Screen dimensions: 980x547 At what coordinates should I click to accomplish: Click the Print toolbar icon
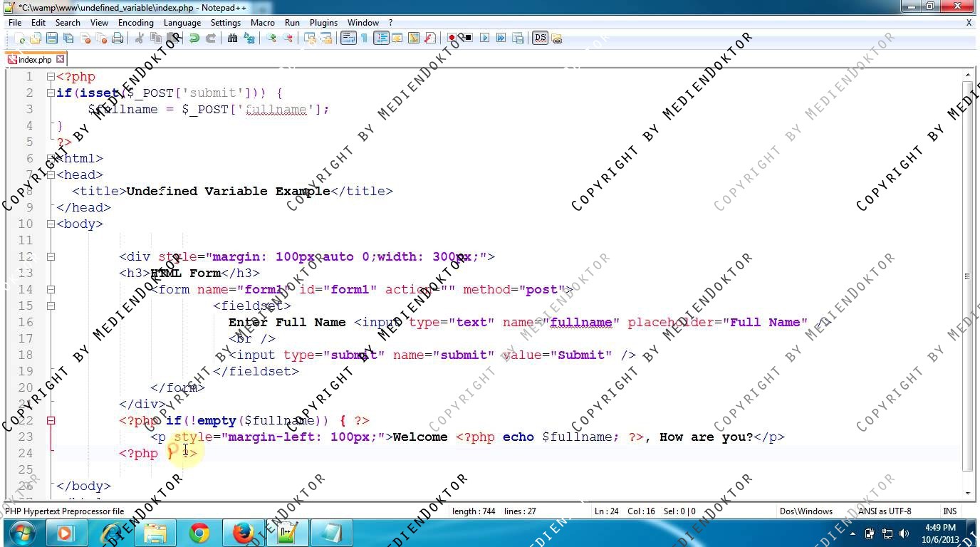[x=118, y=38]
